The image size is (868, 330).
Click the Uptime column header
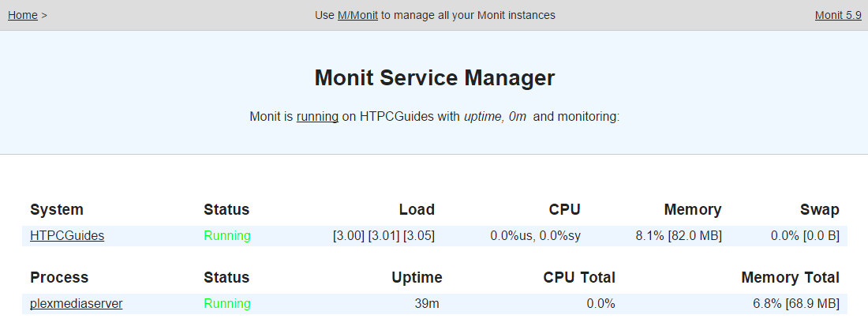[x=417, y=277]
